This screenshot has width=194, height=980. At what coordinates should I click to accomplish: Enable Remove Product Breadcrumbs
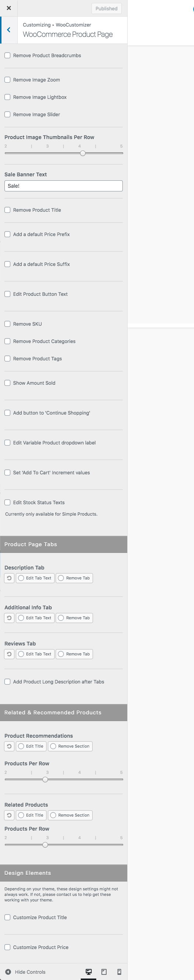coord(7,56)
